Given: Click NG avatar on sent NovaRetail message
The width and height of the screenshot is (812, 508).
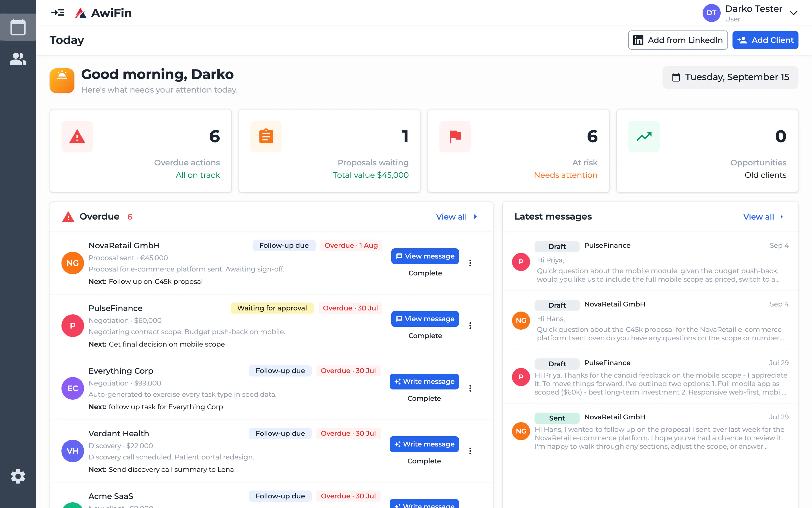Looking at the screenshot, I should [x=521, y=431].
